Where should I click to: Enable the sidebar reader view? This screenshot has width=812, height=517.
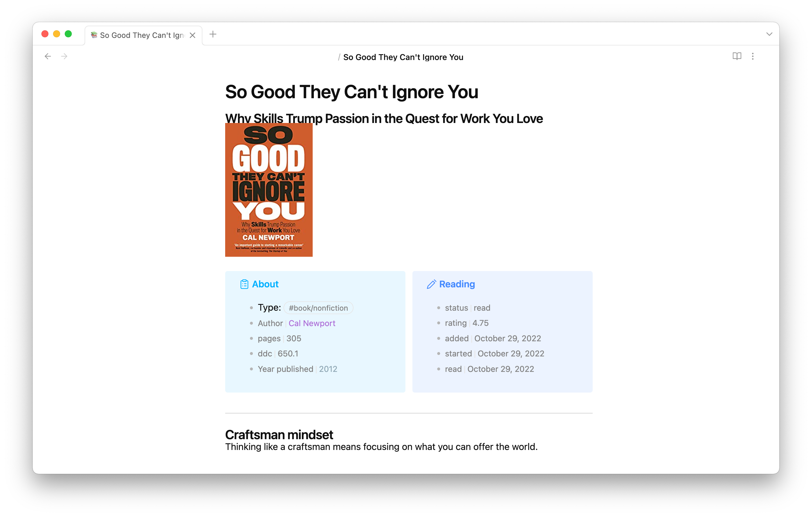[737, 56]
